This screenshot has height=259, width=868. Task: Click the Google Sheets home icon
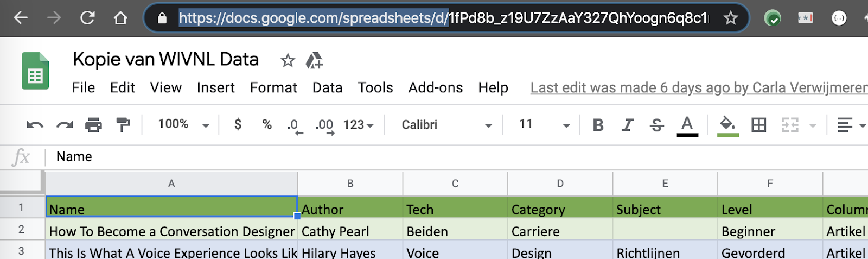click(35, 71)
